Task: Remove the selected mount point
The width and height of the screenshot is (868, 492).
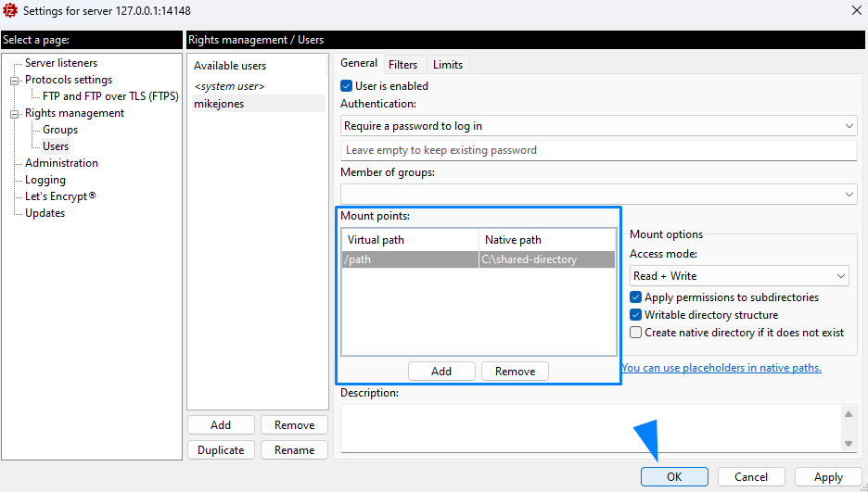Action: pos(515,372)
